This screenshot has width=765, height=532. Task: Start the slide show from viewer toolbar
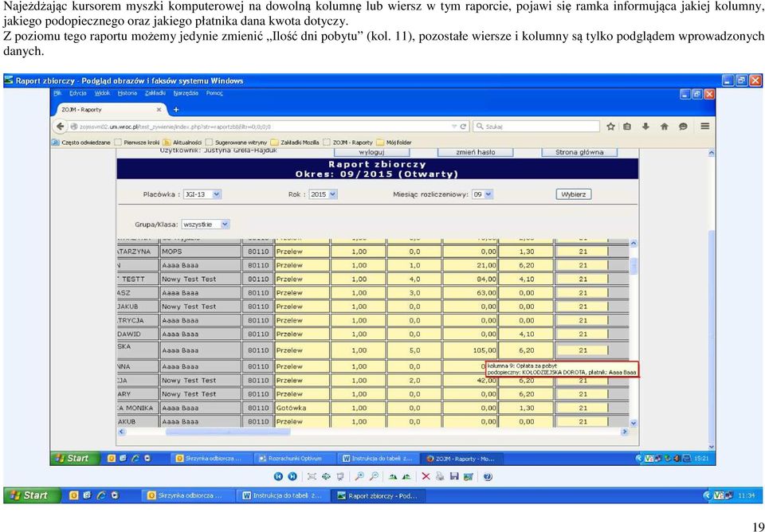(340, 476)
